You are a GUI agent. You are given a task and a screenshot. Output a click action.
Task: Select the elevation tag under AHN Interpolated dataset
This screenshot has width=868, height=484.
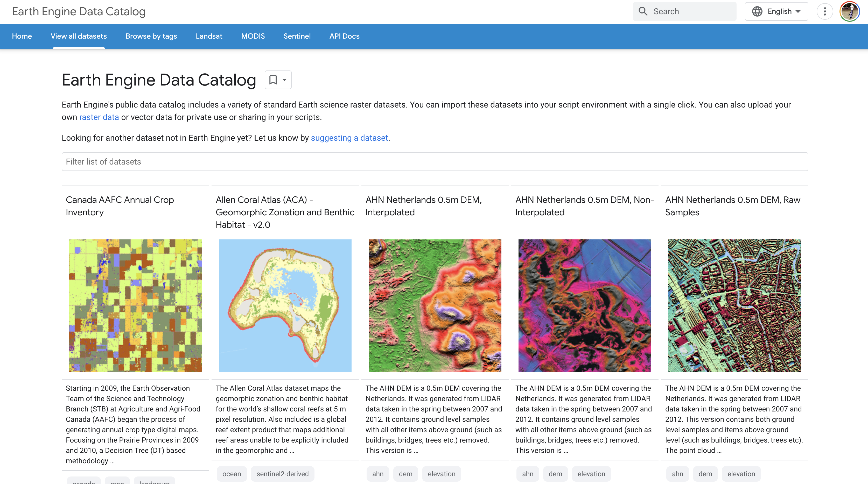tap(442, 474)
